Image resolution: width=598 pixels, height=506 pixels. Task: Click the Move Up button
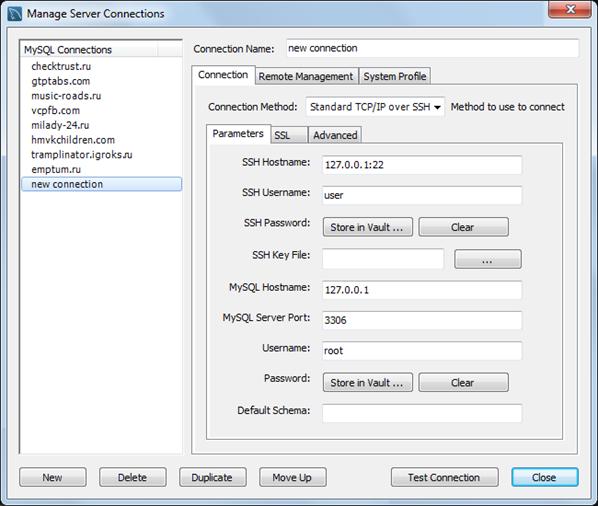coord(293,477)
